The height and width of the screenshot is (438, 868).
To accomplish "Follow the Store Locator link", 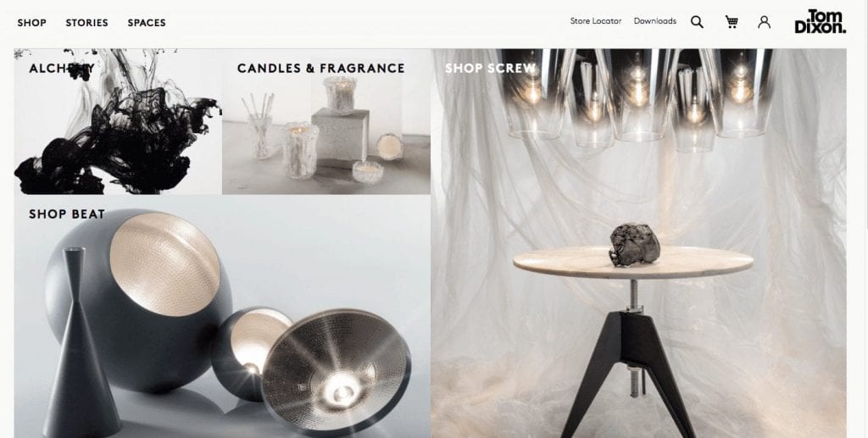I will 596,21.
